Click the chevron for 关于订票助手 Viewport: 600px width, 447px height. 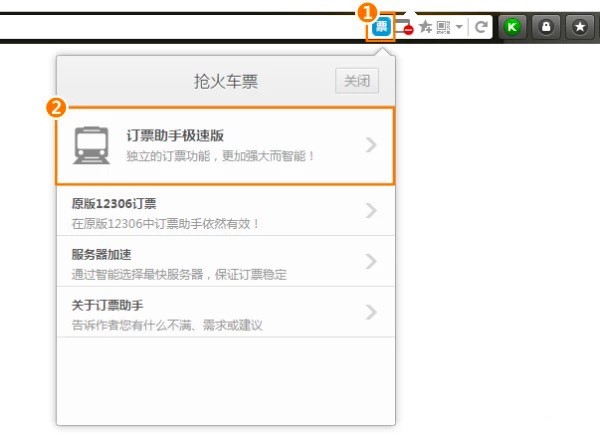coord(371,312)
